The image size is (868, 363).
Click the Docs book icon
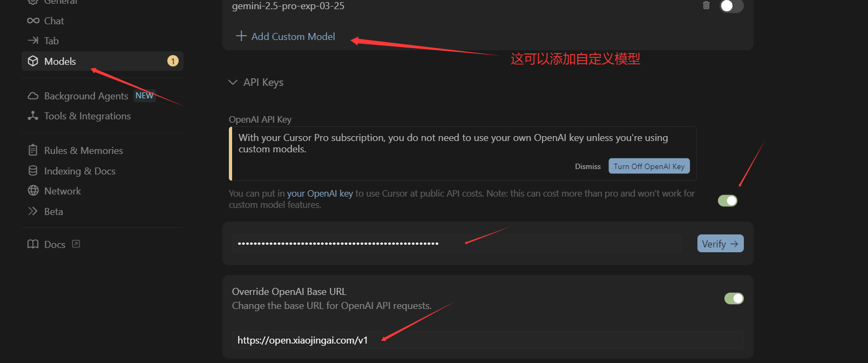(x=33, y=244)
